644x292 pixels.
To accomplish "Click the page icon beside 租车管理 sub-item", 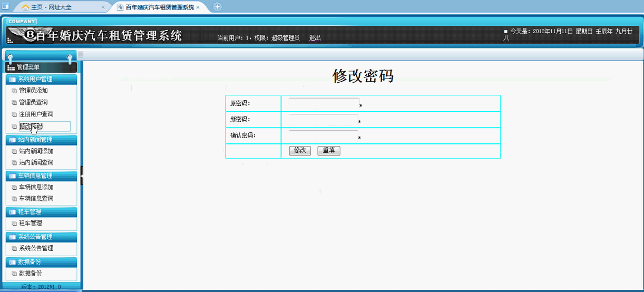I will 14,223.
